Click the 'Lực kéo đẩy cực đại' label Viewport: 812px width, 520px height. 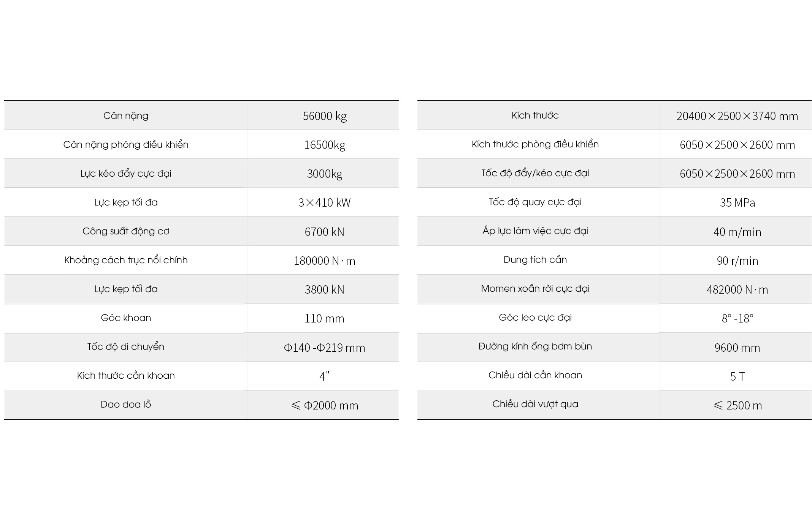tap(126, 174)
